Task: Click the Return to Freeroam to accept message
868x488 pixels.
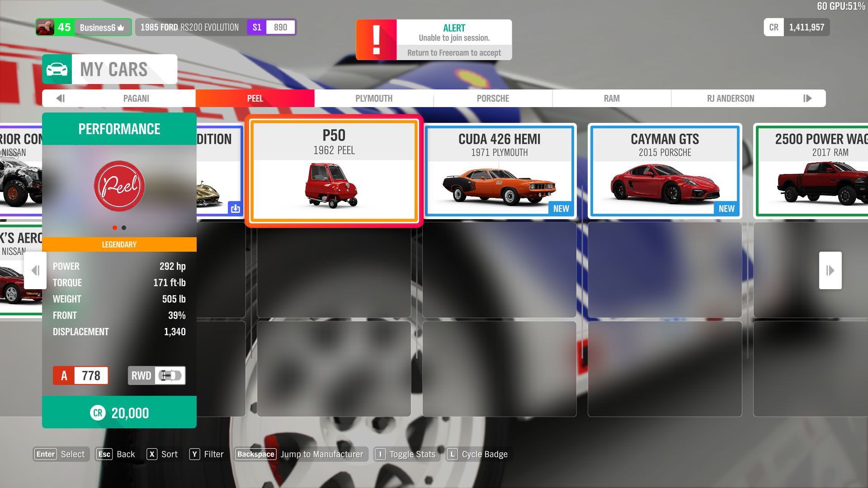Action: [x=454, y=53]
